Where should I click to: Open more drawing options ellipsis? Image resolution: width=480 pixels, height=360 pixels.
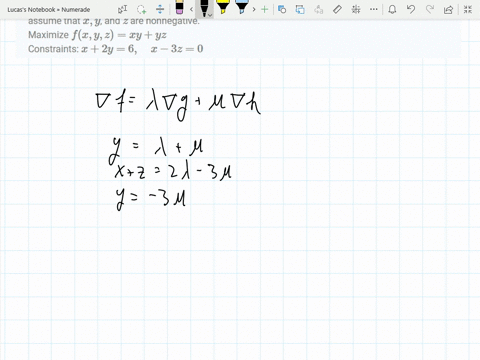[374, 9]
